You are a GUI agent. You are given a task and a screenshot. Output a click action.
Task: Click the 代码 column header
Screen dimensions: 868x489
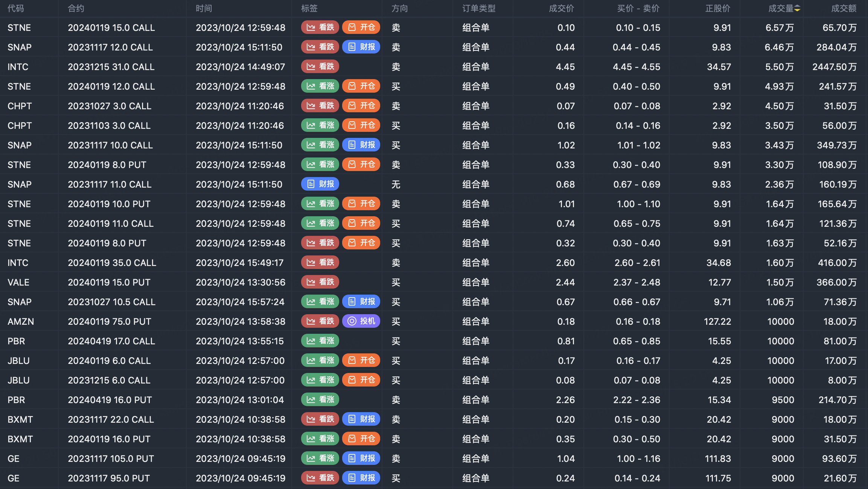pos(16,8)
